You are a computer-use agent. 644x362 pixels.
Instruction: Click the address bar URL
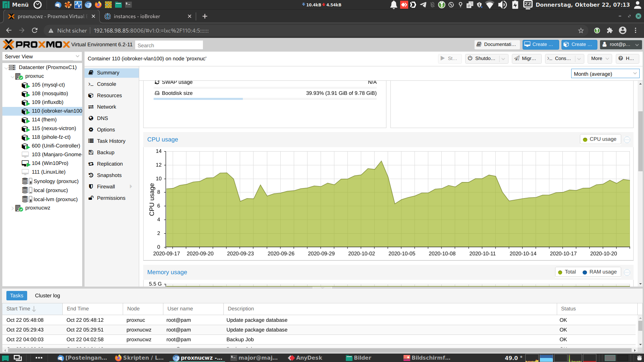coord(151,31)
